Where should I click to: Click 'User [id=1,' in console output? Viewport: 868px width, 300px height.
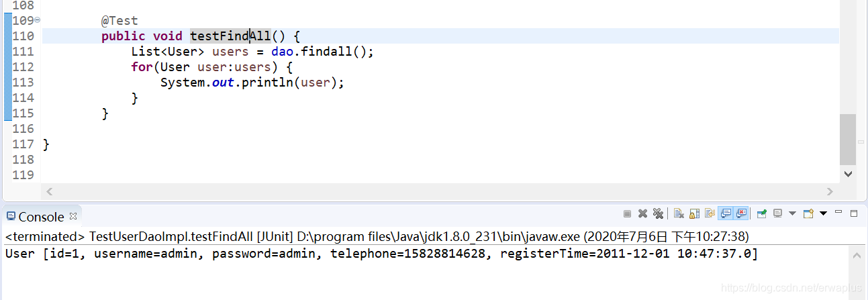(x=46, y=254)
